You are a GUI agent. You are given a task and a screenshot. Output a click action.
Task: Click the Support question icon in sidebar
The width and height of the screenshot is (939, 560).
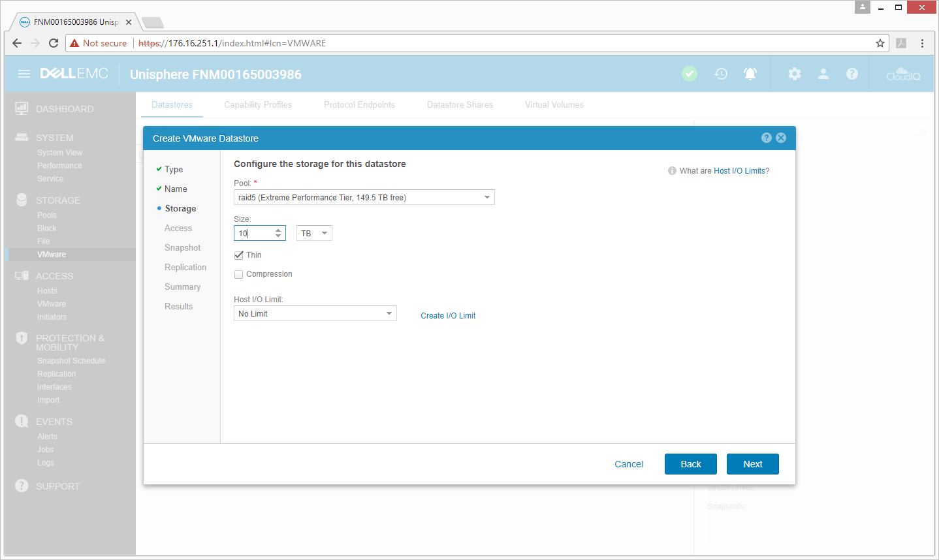(22, 486)
